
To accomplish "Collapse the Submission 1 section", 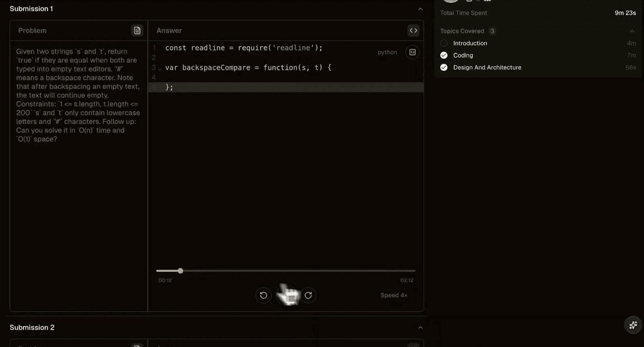I will tap(420, 9).
